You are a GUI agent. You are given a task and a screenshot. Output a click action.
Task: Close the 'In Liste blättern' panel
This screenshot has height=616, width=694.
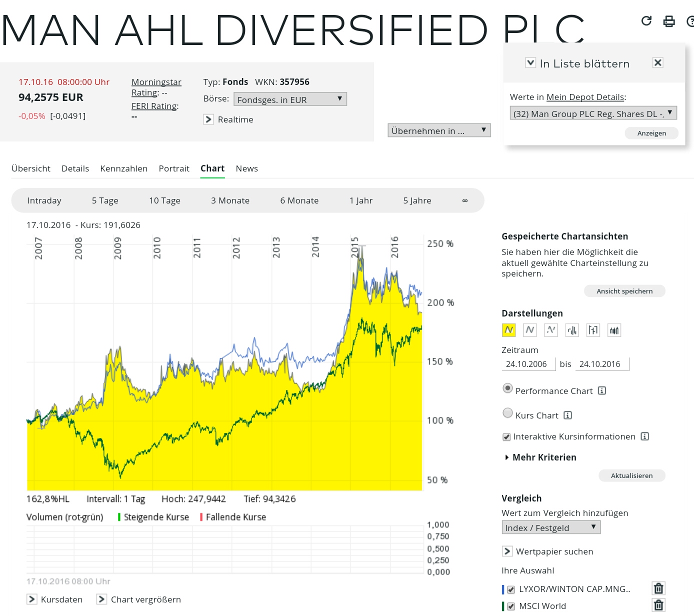(658, 62)
